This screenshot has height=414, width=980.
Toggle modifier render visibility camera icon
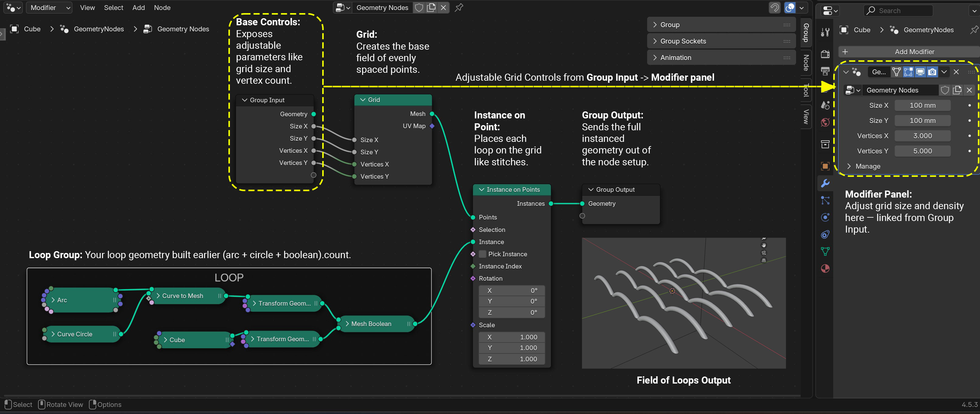932,72
